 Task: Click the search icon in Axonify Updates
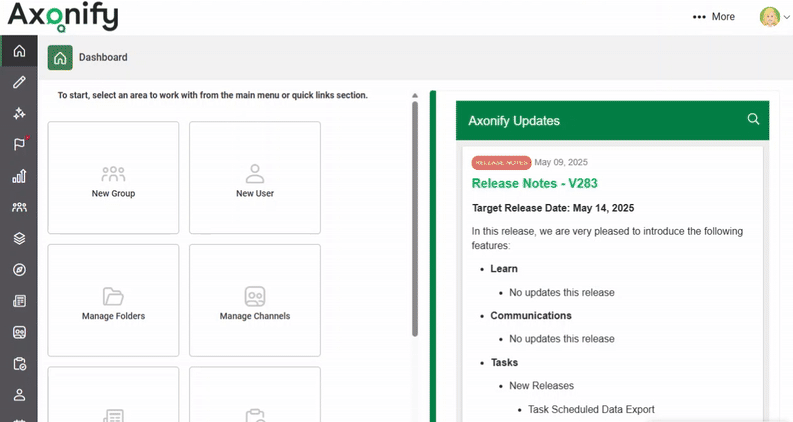(x=754, y=120)
